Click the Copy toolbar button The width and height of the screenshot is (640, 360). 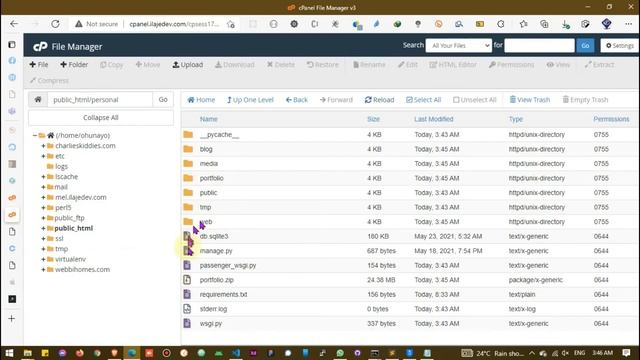coord(112,64)
